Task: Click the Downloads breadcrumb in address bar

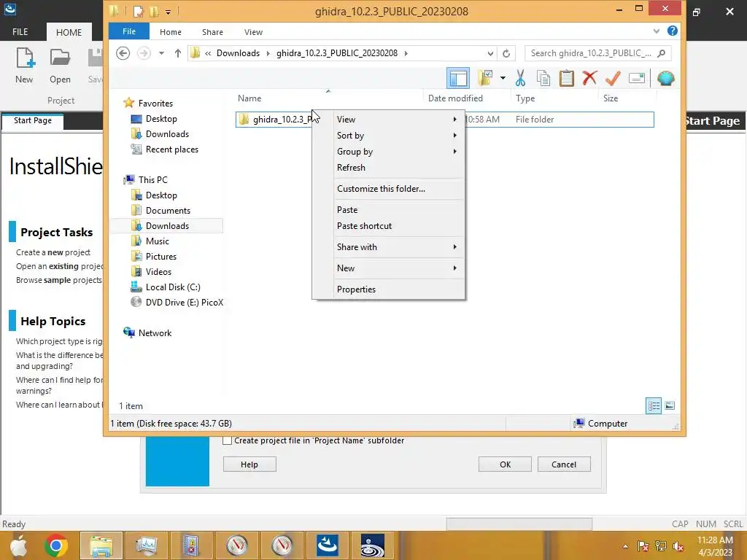Action: (238, 53)
